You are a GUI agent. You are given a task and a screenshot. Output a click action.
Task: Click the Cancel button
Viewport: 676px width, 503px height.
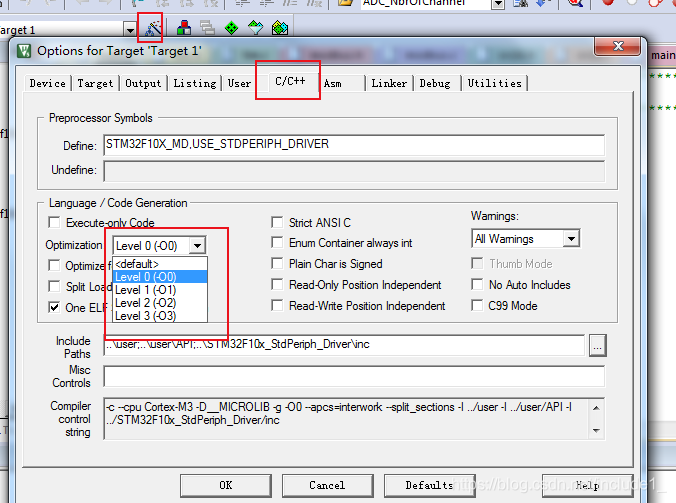[x=327, y=485]
